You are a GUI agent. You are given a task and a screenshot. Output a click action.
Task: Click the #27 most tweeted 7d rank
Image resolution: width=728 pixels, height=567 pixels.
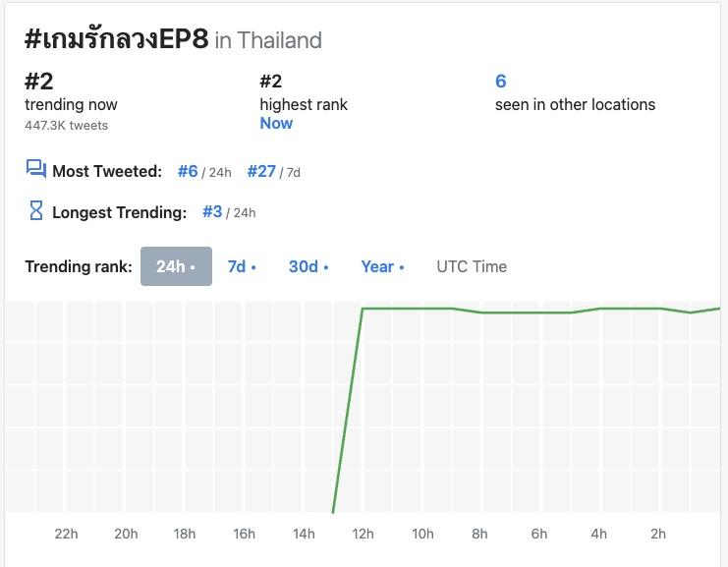click(x=261, y=171)
